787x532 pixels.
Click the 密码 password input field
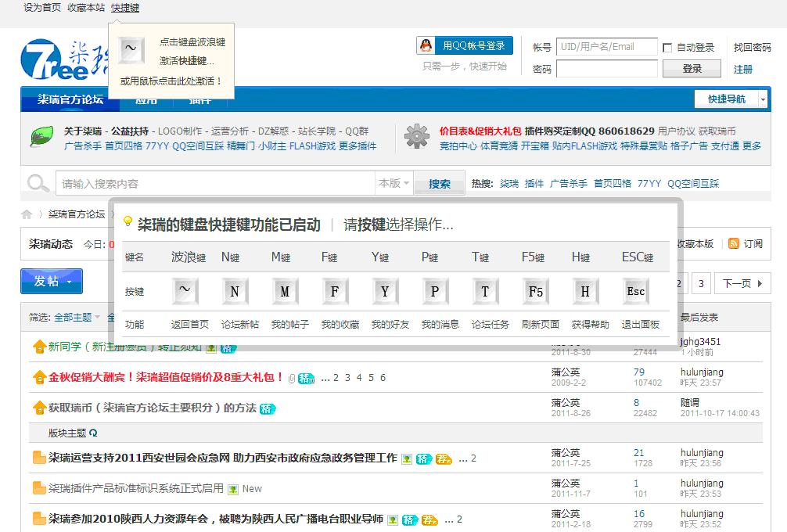(607, 68)
